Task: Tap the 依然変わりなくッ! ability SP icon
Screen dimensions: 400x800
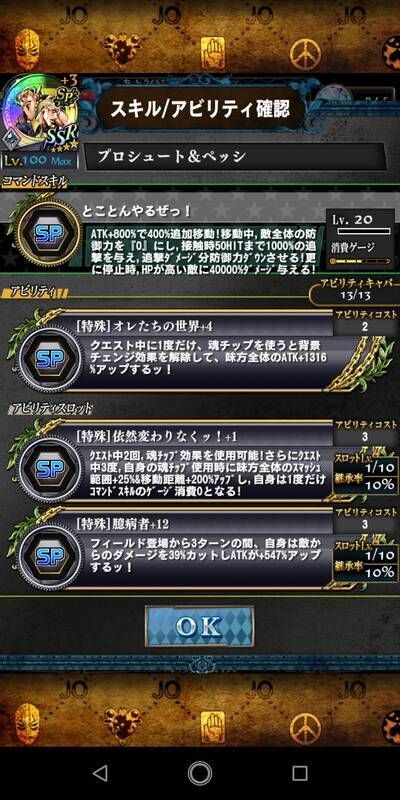Action: click(x=49, y=470)
